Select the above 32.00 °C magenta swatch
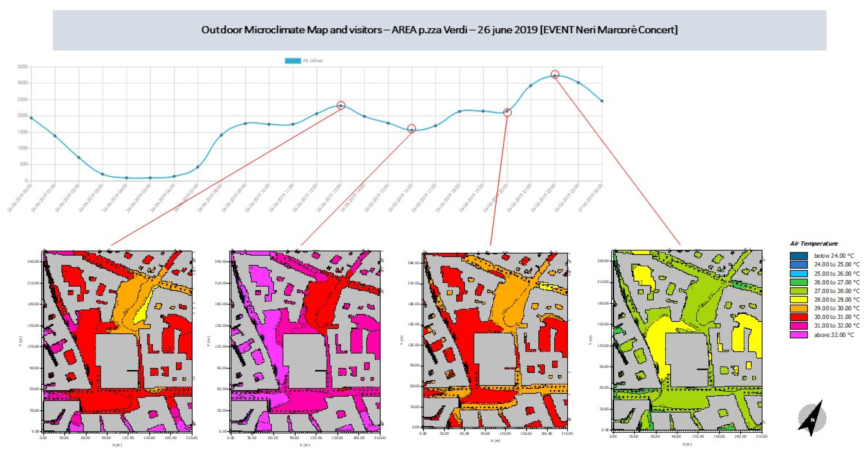Viewport: 868px width, 455px height. [799, 335]
